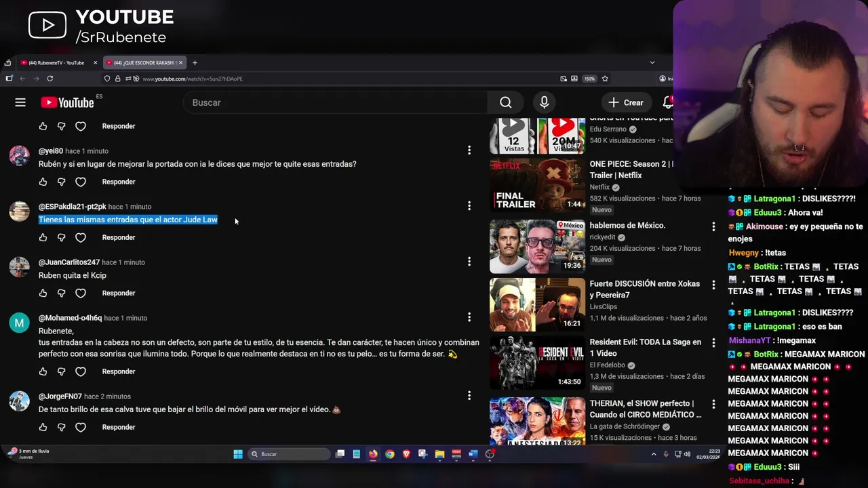Like @yei80's comment

(x=43, y=182)
